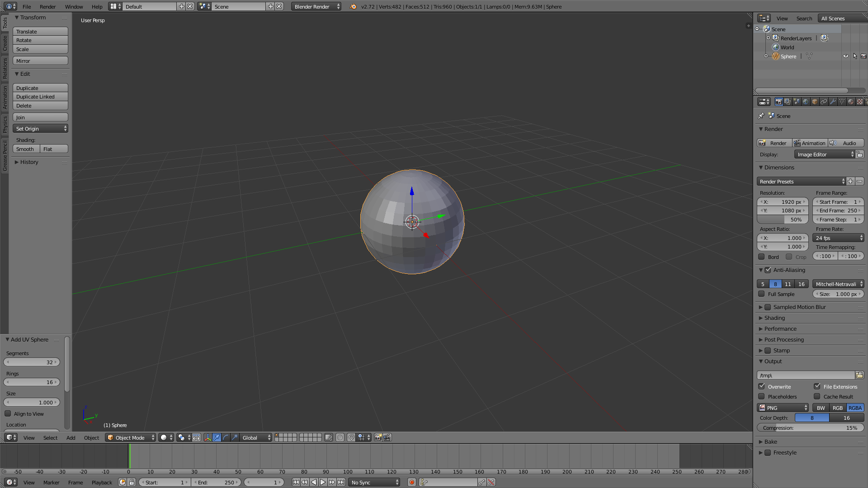Toggle the 3D manipulator axes icon

coord(208,437)
